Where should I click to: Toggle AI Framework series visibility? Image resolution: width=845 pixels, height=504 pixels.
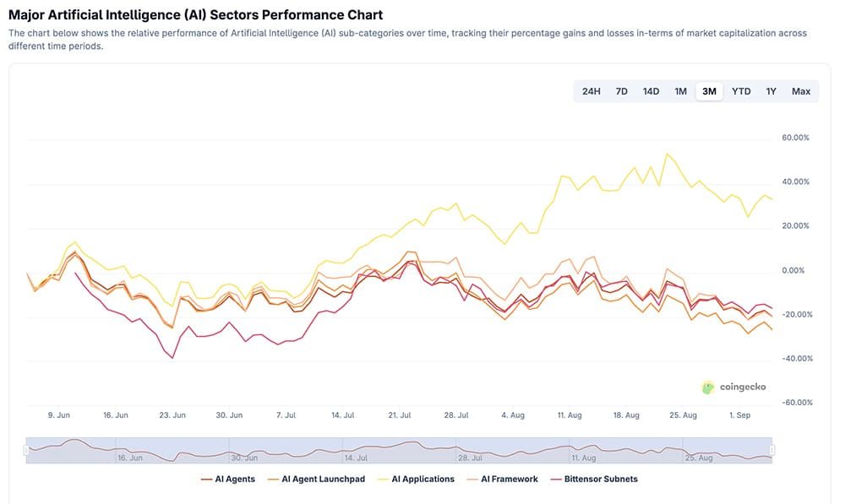502,479
